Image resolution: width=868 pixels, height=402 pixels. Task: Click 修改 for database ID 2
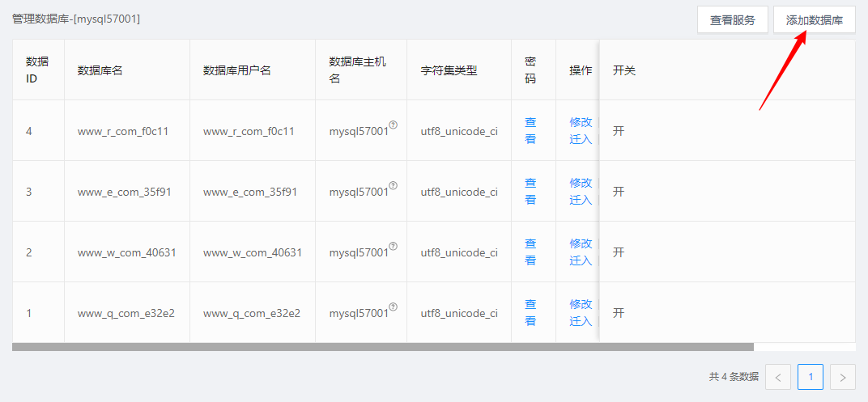pos(581,243)
